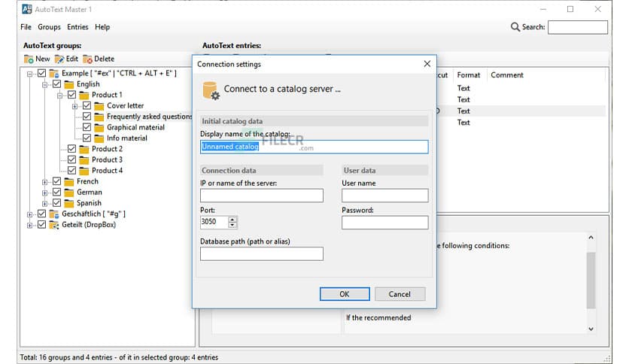Click the Geteilt (DropBox) shared catalog icon
The height and width of the screenshot is (364, 629).
[53, 225]
